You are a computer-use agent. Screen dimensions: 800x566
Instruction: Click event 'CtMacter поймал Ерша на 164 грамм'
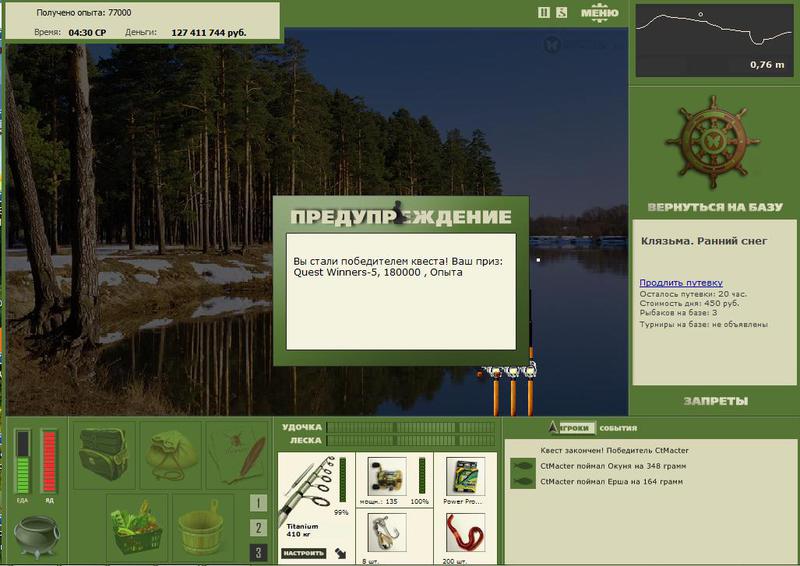tap(611, 481)
